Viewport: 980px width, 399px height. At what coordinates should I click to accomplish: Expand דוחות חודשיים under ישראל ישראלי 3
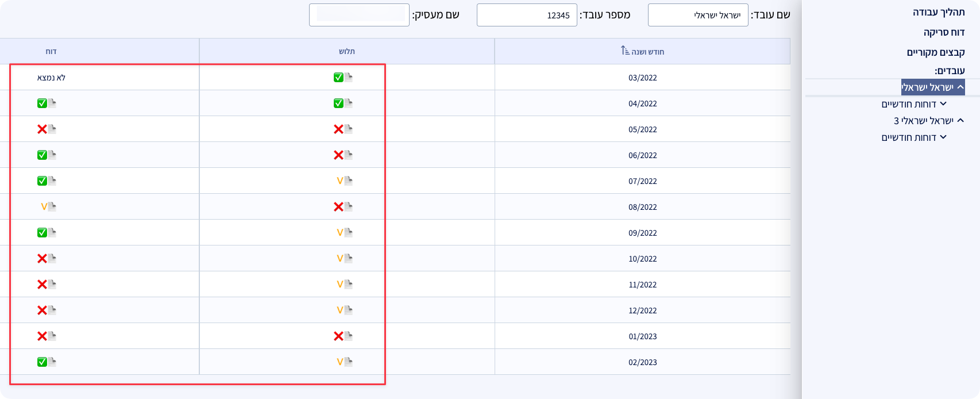943,137
